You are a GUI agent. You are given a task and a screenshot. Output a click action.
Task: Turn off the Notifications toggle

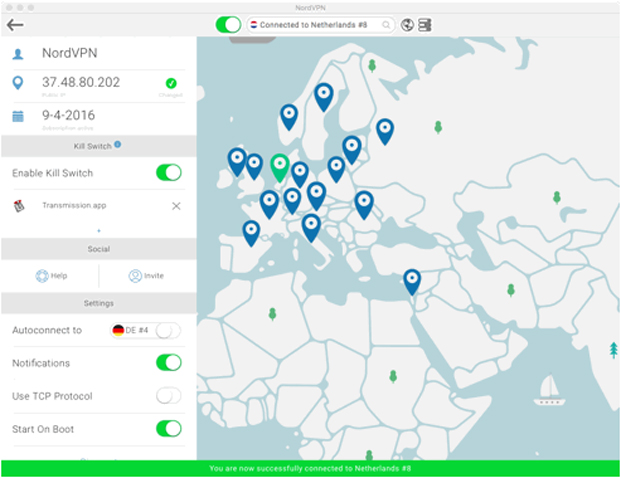tap(169, 362)
